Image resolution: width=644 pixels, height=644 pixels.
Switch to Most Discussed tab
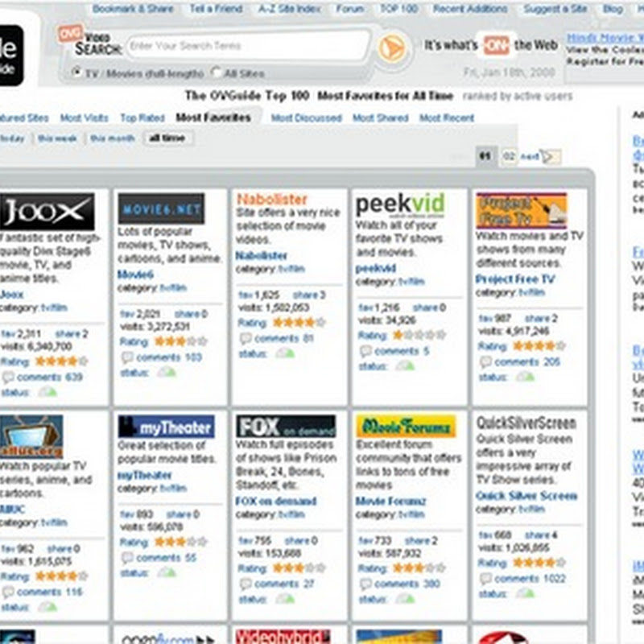307,118
